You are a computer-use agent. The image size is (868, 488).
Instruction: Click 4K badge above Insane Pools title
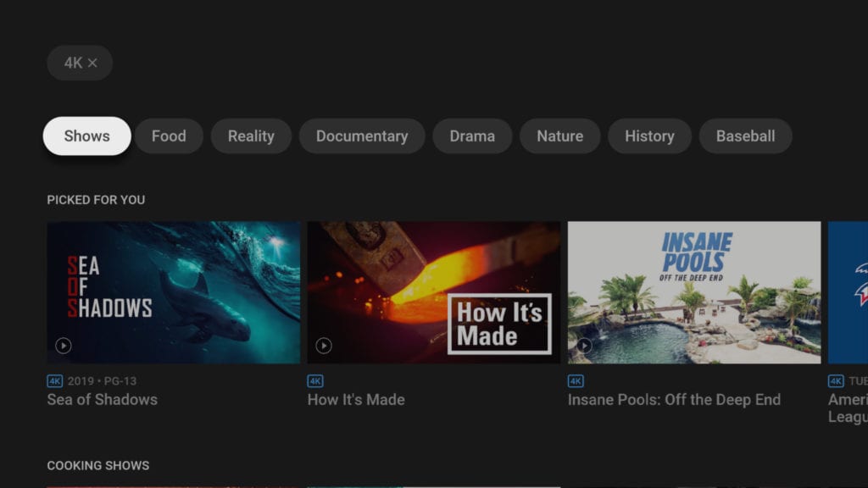tap(576, 381)
